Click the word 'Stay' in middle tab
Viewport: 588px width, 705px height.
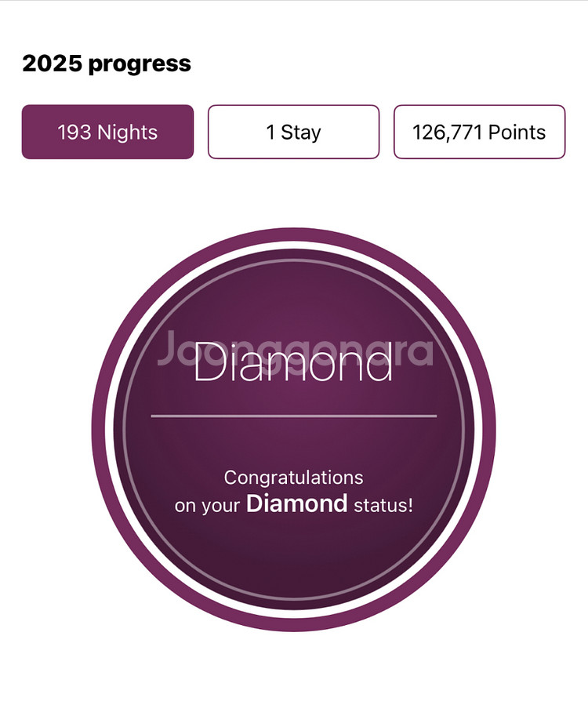click(301, 132)
